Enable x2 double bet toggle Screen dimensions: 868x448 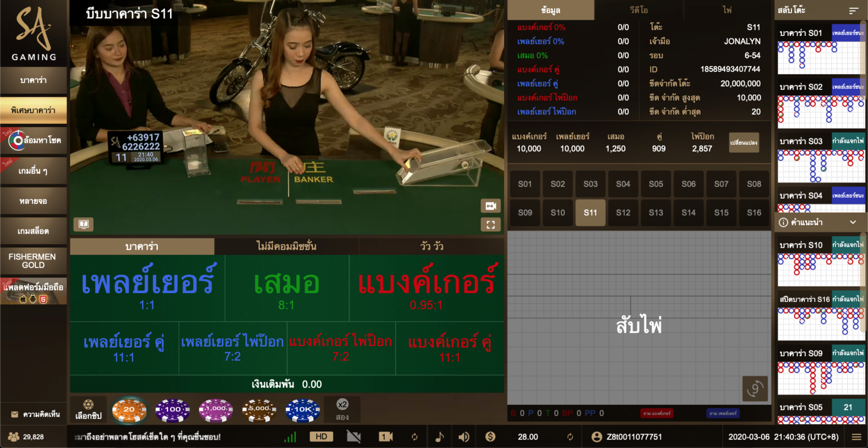(x=343, y=410)
